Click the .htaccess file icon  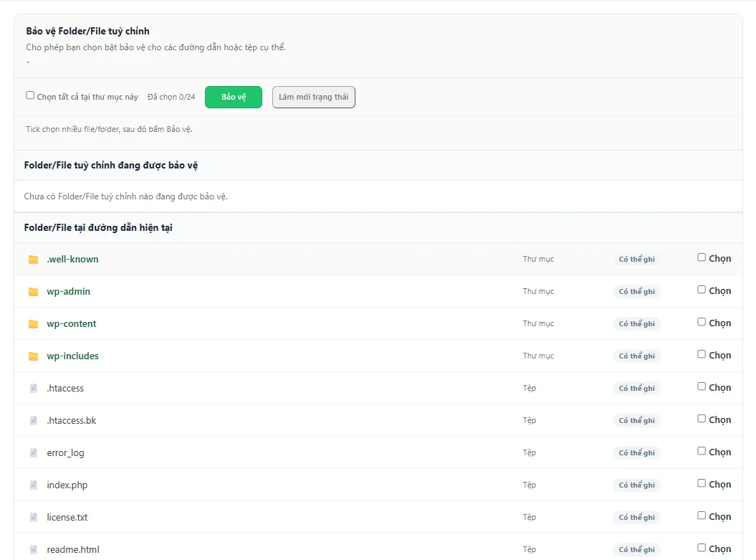pos(33,389)
